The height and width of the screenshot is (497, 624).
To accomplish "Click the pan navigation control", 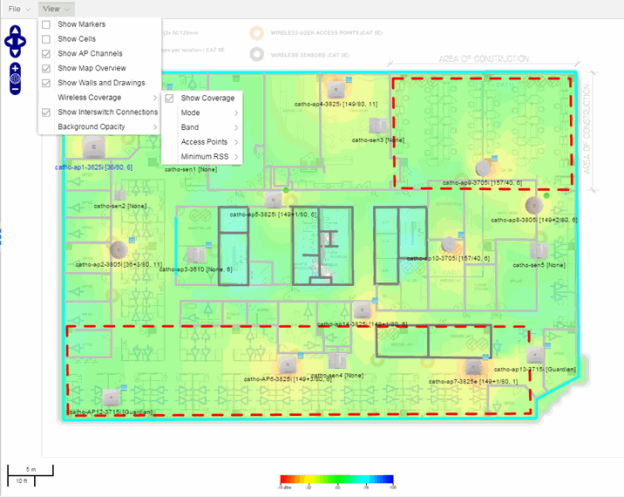I will (16, 41).
